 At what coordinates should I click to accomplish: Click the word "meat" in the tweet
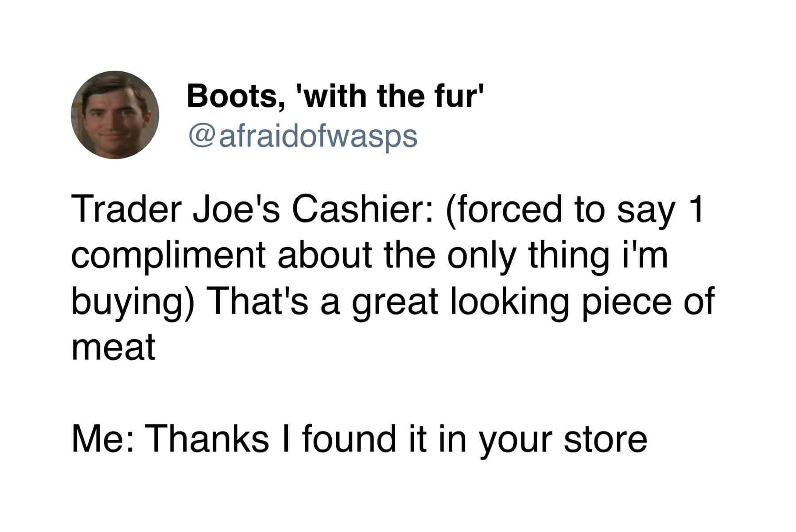[x=113, y=348]
